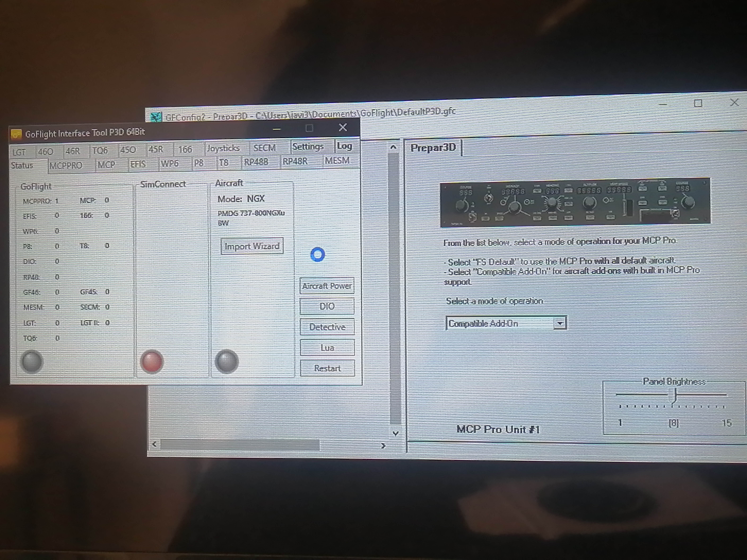The image size is (747, 560).
Task: Click the 'PMDG 737-800NGXu' aircraft name
Action: (x=251, y=213)
